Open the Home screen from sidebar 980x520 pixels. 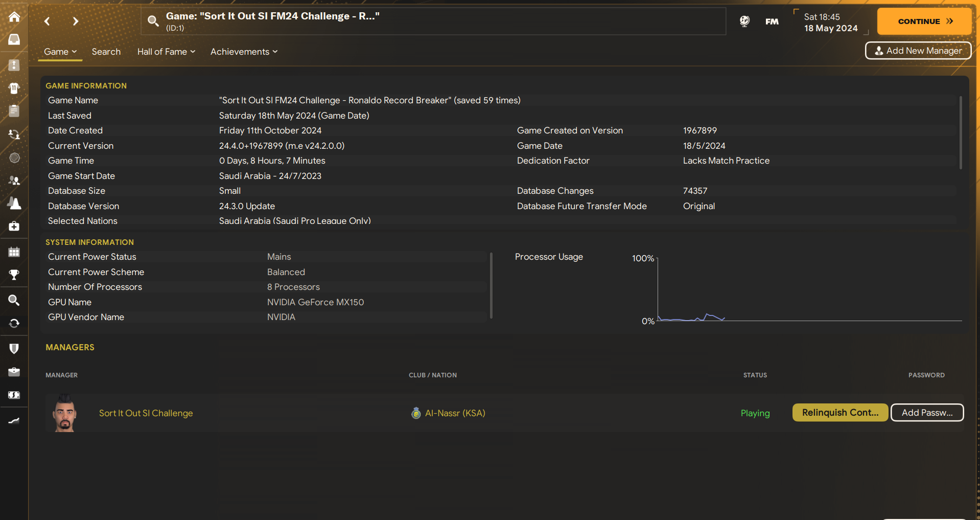(x=14, y=17)
